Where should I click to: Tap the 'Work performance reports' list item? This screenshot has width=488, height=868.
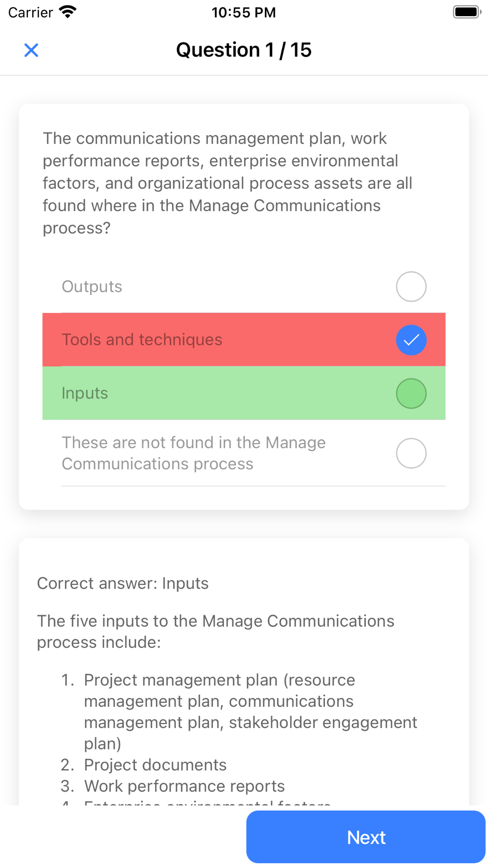click(x=184, y=786)
